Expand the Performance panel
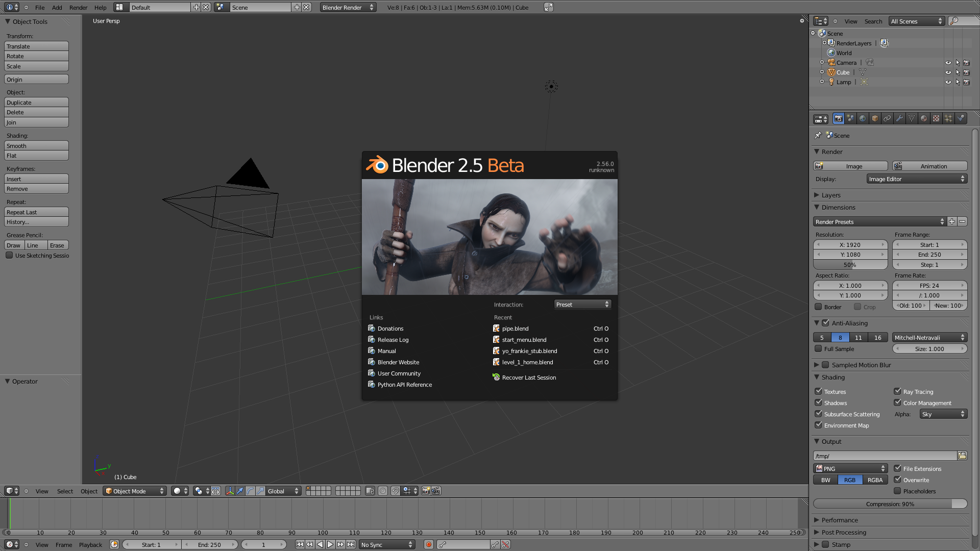Viewport: 980px width, 551px height. tap(839, 520)
